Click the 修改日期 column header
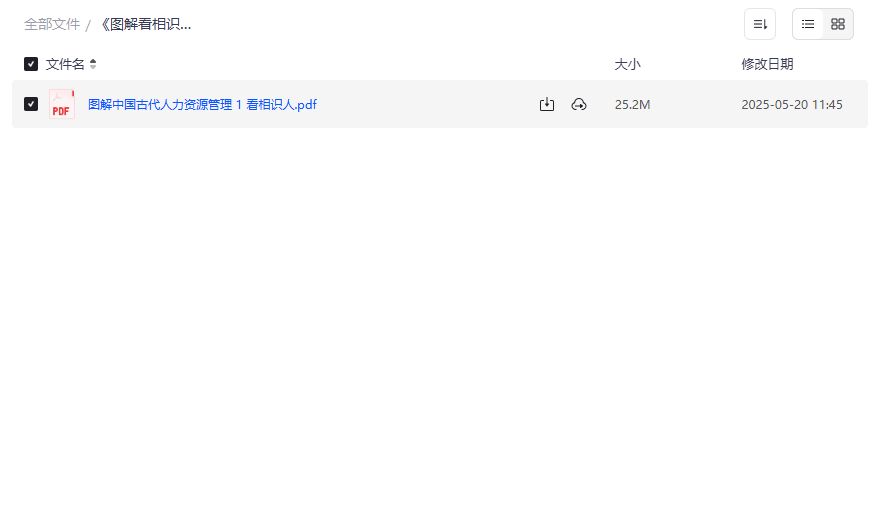 pos(767,64)
